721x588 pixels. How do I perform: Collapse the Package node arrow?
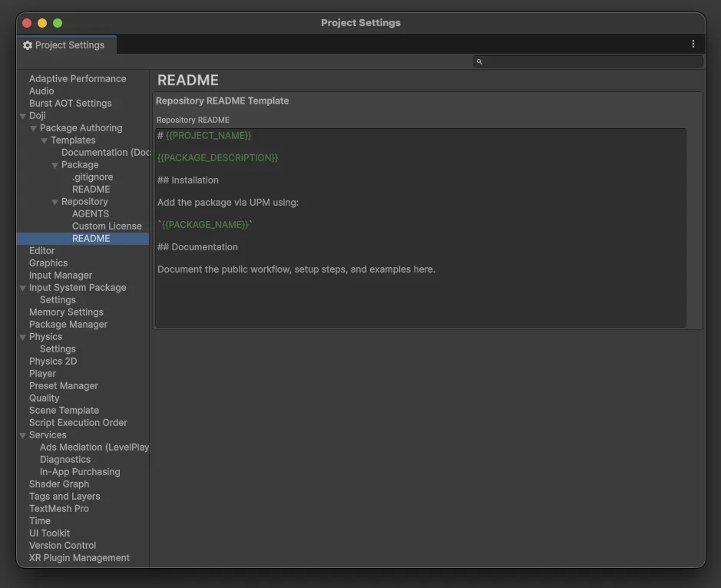55,166
